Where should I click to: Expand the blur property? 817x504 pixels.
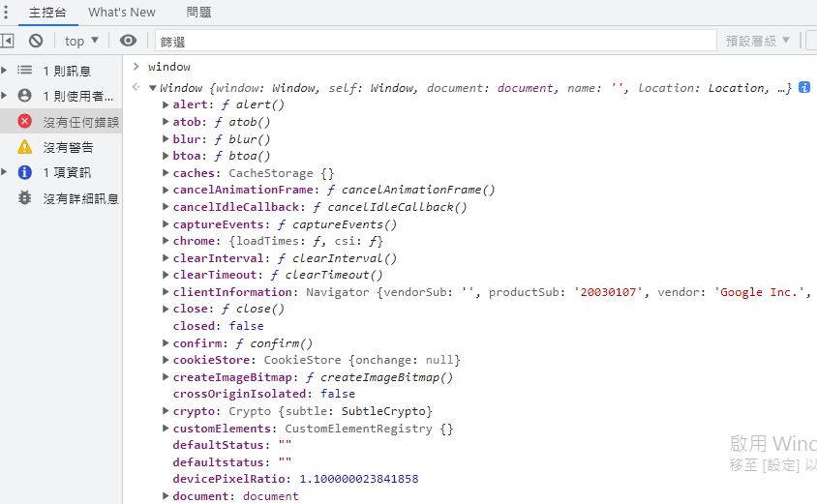click(x=166, y=139)
